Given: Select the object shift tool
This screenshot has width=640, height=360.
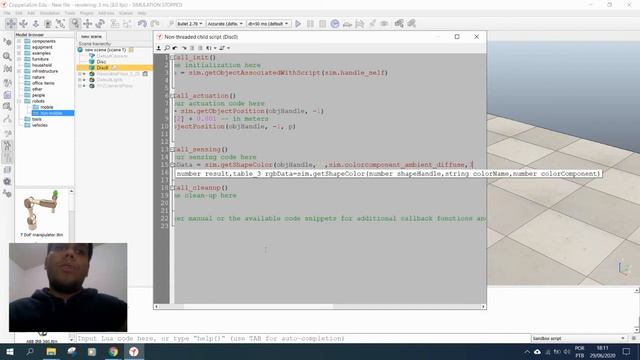Looking at the screenshot, I should pos(87,24).
